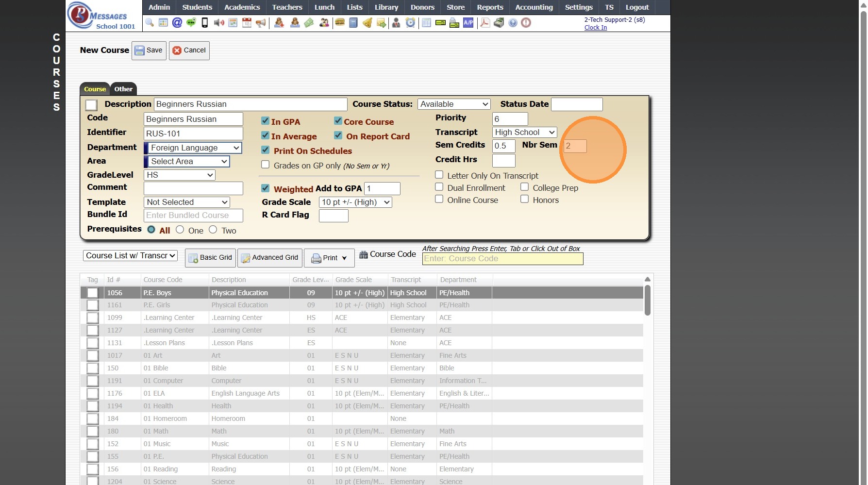Click the Clock In link

tap(595, 28)
